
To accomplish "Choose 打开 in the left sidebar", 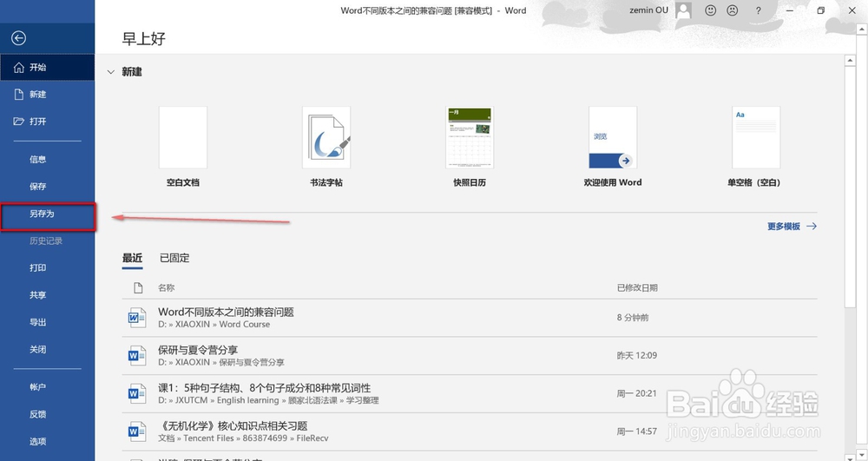I will point(47,122).
